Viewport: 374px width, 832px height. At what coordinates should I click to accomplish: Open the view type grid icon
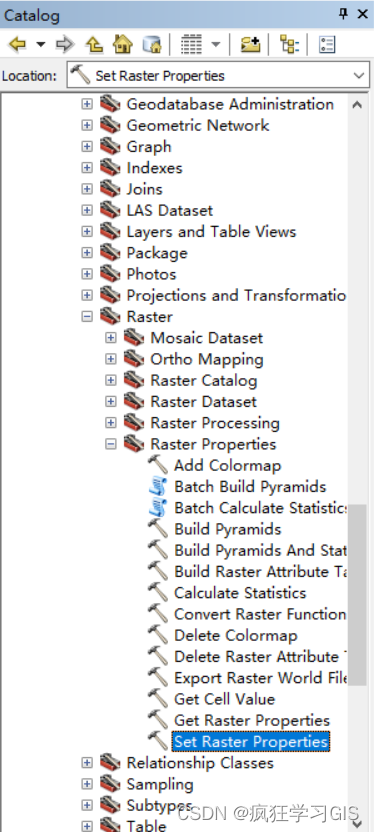191,44
